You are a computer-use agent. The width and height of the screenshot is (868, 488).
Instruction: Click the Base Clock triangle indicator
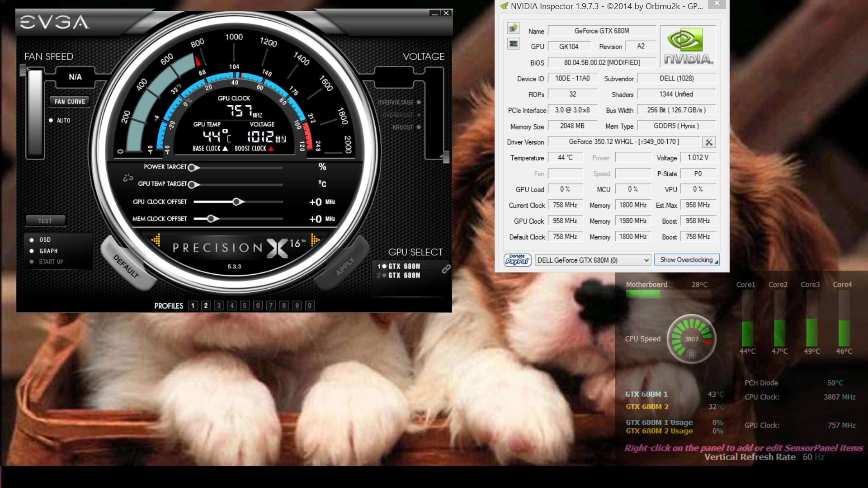point(225,149)
